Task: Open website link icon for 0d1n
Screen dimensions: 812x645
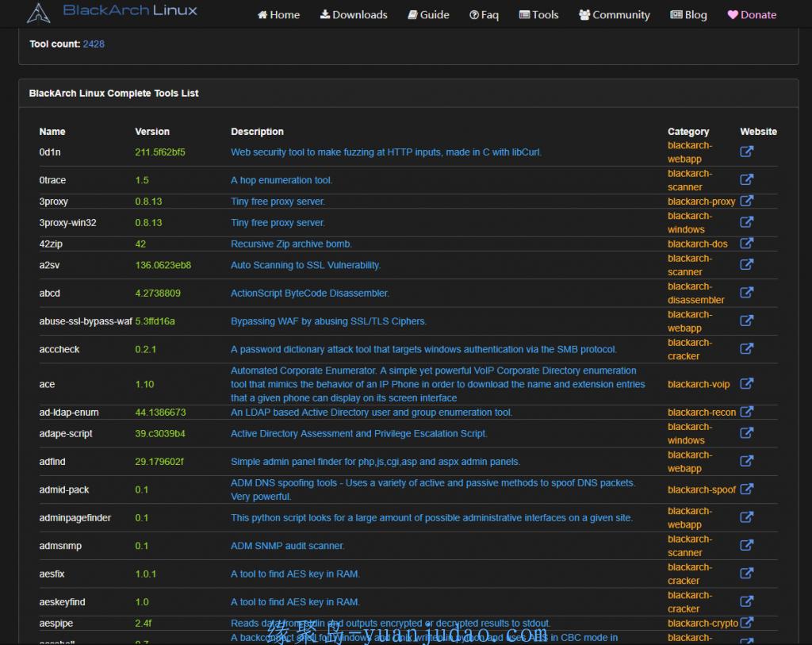Action: [x=746, y=152]
